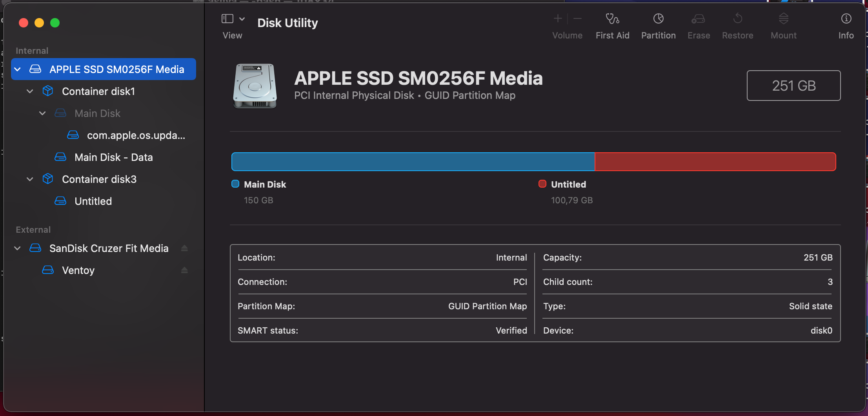Click the Child count value 3

click(830, 282)
